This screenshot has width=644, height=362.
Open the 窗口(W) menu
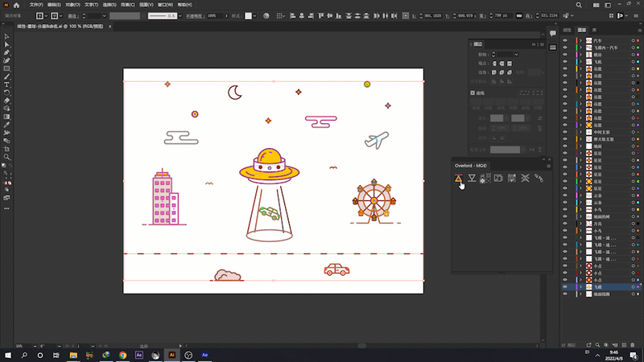click(x=165, y=5)
